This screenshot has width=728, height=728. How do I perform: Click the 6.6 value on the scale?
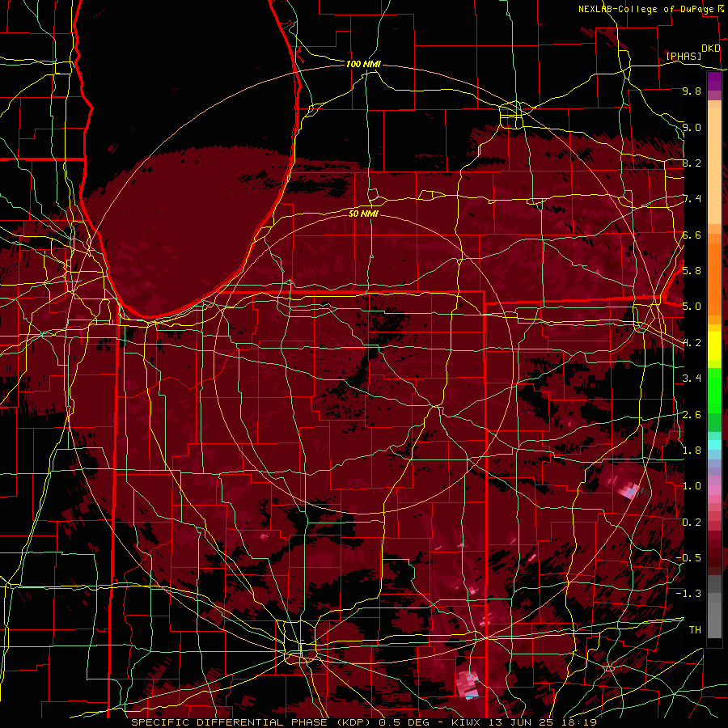pyautogui.click(x=692, y=235)
